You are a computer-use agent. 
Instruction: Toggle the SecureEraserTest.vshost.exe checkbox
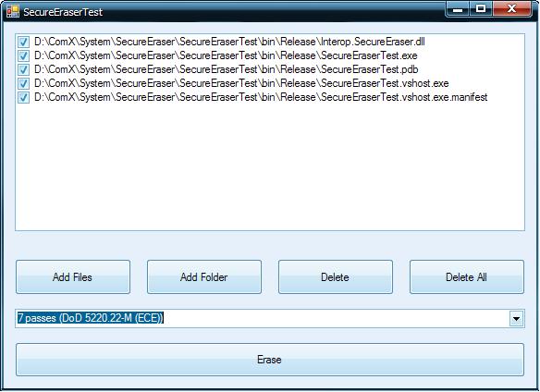click(x=23, y=83)
